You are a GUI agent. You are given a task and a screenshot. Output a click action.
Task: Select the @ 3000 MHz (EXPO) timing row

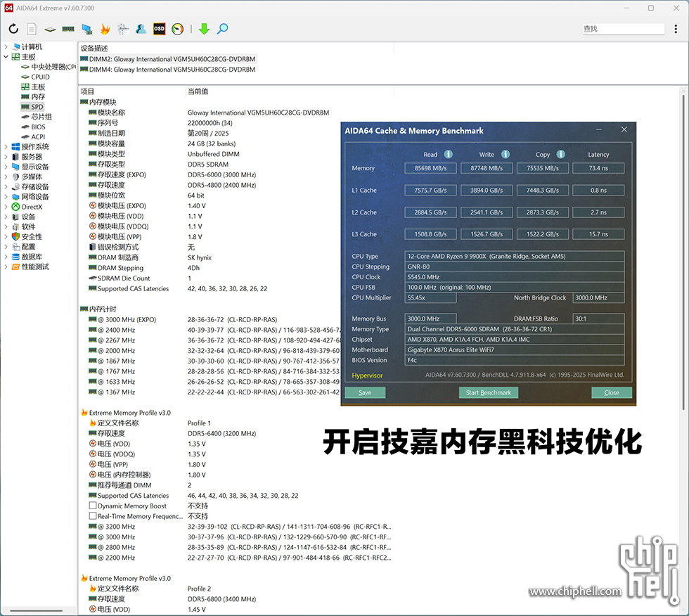click(x=183, y=319)
